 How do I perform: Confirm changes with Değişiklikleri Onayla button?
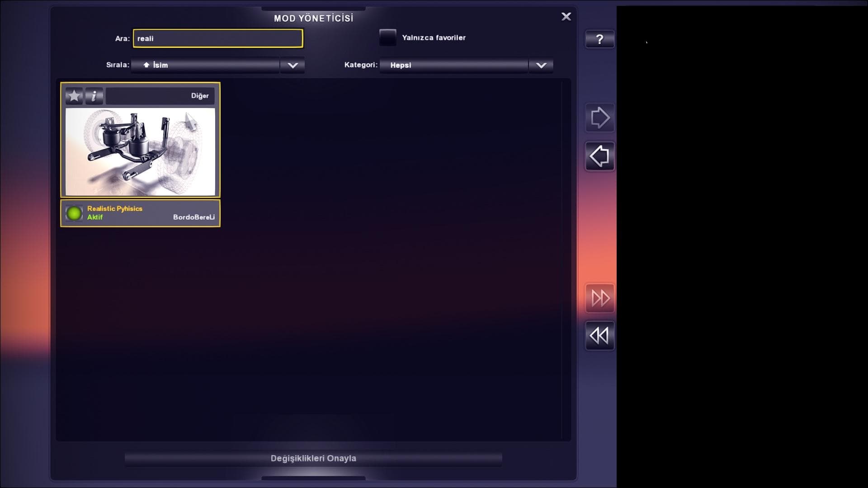(x=313, y=459)
